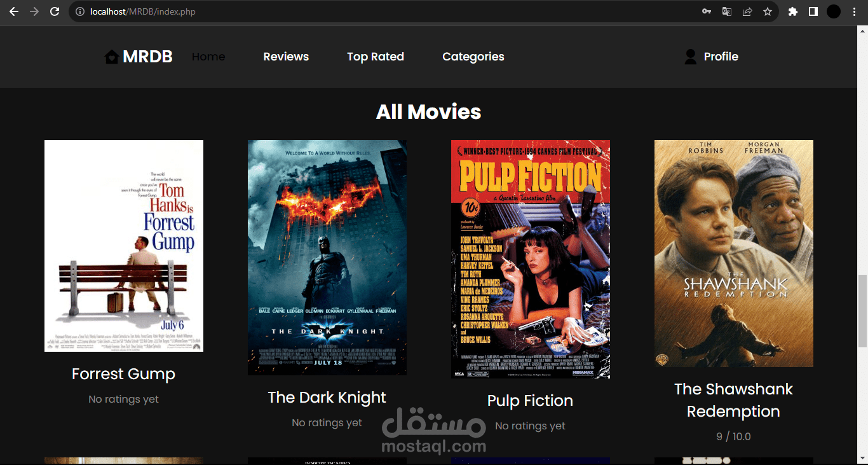
Task: Click the Home navigation link
Action: tap(208, 56)
